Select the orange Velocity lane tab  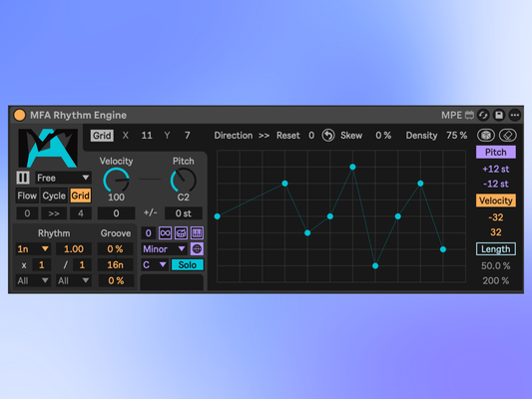(496, 200)
